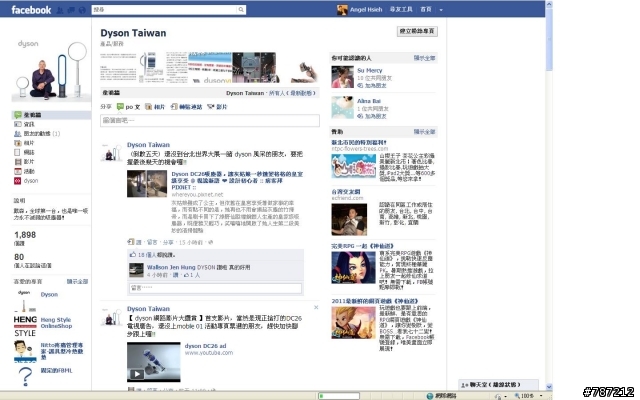Expand '顯示全部' for people you may know
Screen dimensions: 640x400
tap(424, 58)
